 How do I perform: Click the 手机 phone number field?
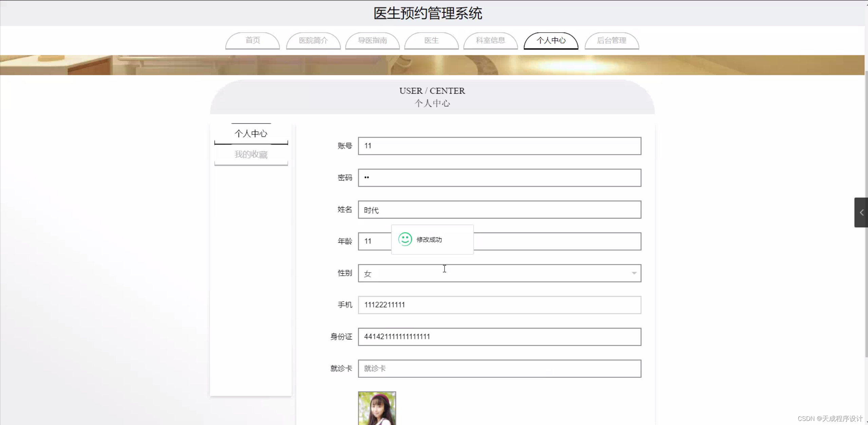pyautogui.click(x=499, y=305)
